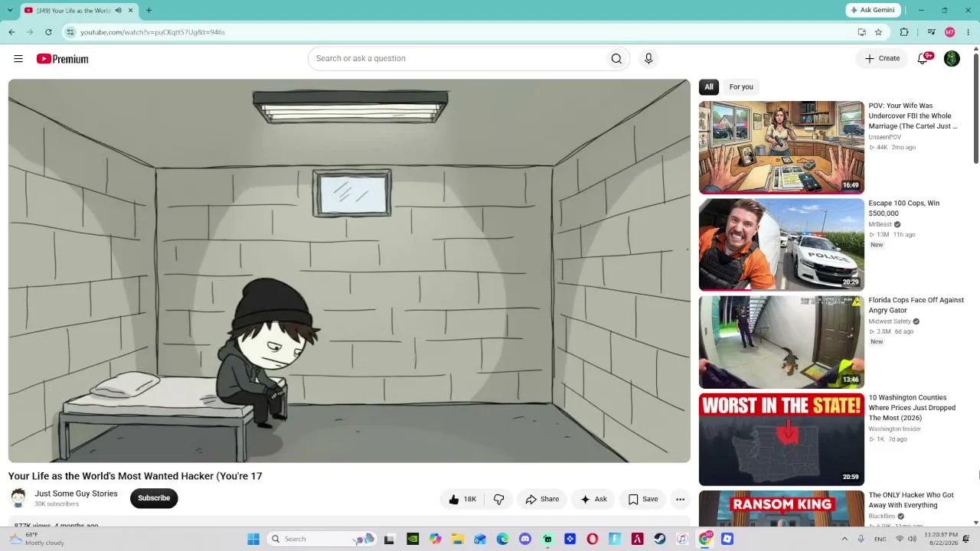
Task: Open Chrome media controls icon
Action: tap(931, 32)
